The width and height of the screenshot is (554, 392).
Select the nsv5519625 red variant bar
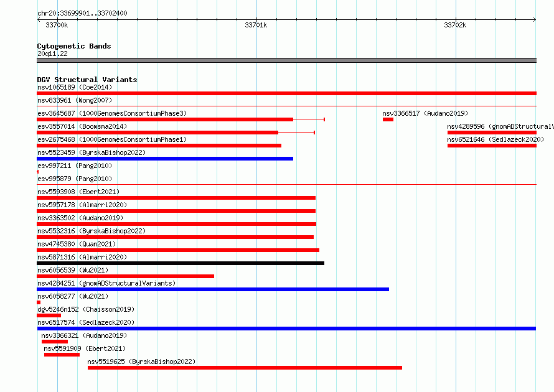[x=245, y=368]
